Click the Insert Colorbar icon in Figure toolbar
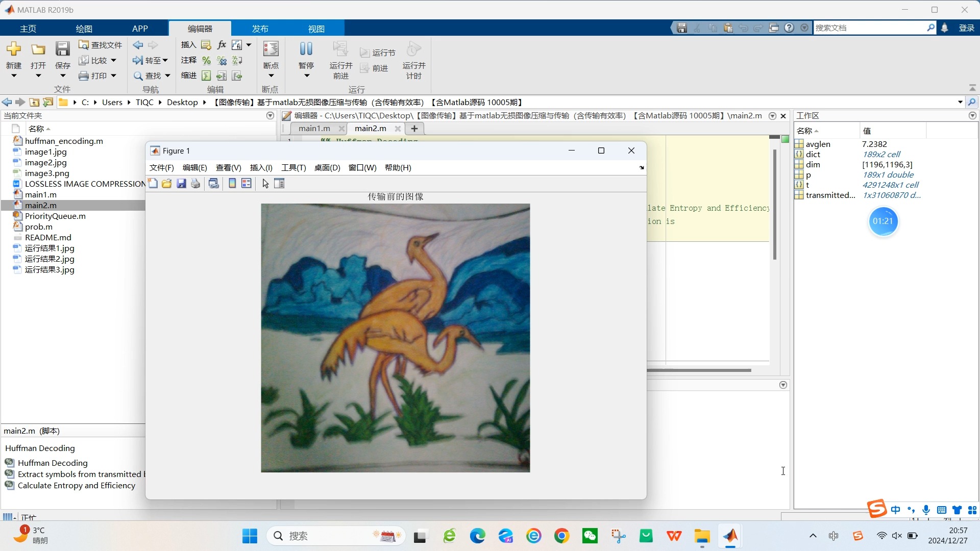Screen dimensions: 980x551 coord(232,184)
